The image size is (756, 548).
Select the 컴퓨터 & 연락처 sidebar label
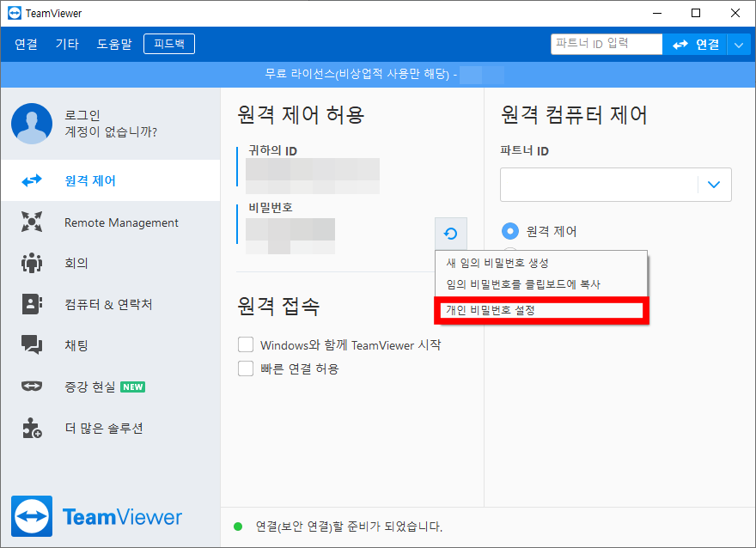[108, 305]
